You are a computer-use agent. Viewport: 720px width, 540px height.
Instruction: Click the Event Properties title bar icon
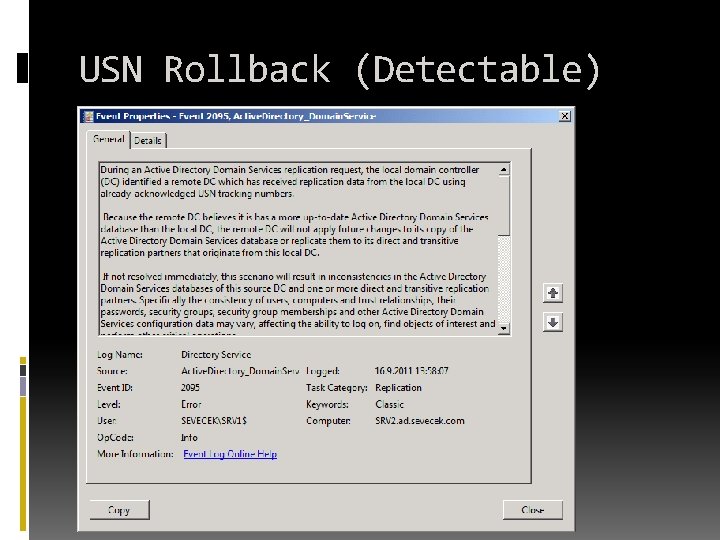88,117
